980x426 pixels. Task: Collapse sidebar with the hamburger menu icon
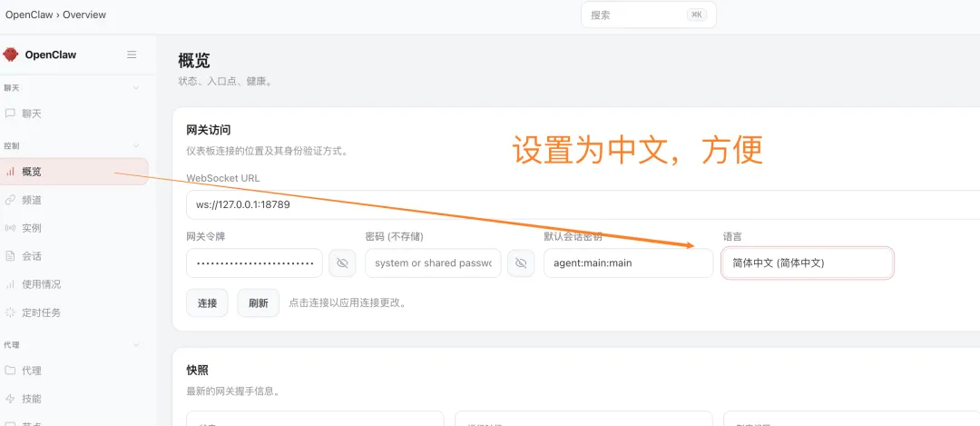(132, 54)
